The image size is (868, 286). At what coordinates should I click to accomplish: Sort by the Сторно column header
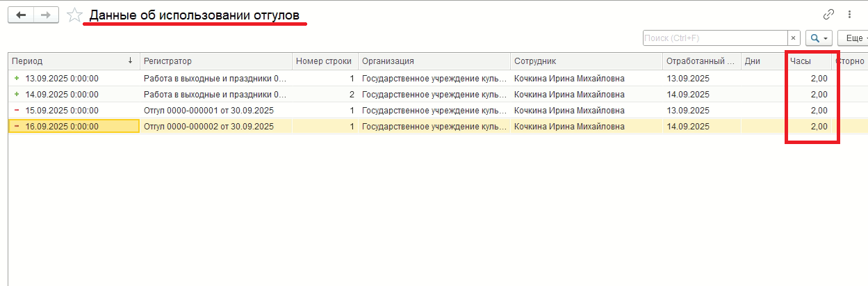tap(849, 61)
